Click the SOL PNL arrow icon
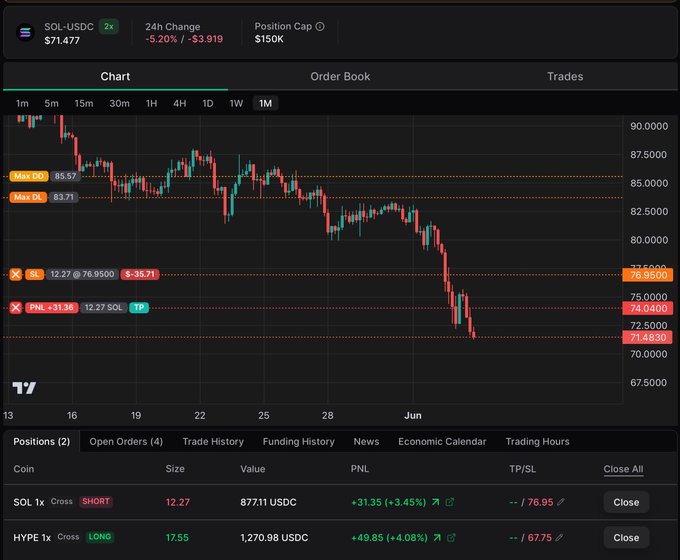 435,502
